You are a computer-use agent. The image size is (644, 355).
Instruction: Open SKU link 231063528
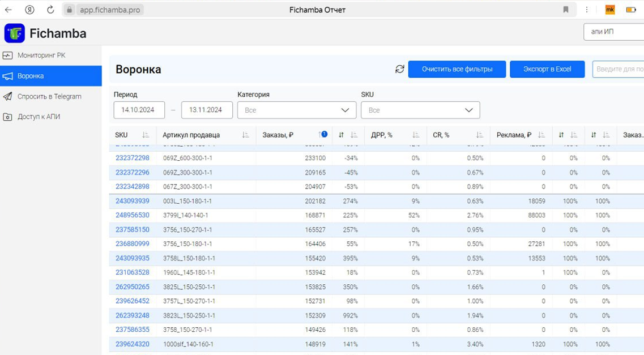click(132, 272)
